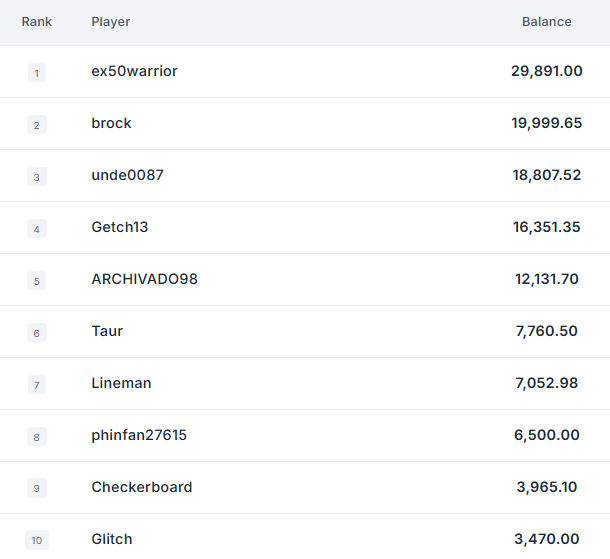Click the rank 3 badge
The width and height of the screenshot is (610, 559).
click(37, 176)
